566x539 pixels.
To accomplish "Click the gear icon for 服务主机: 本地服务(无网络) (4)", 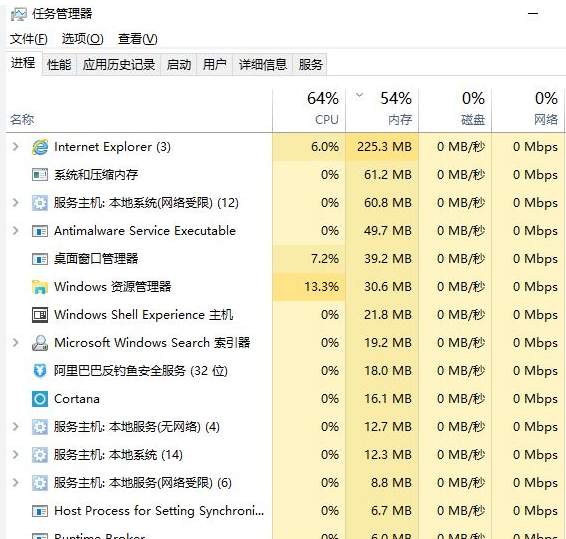I will (x=40, y=427).
